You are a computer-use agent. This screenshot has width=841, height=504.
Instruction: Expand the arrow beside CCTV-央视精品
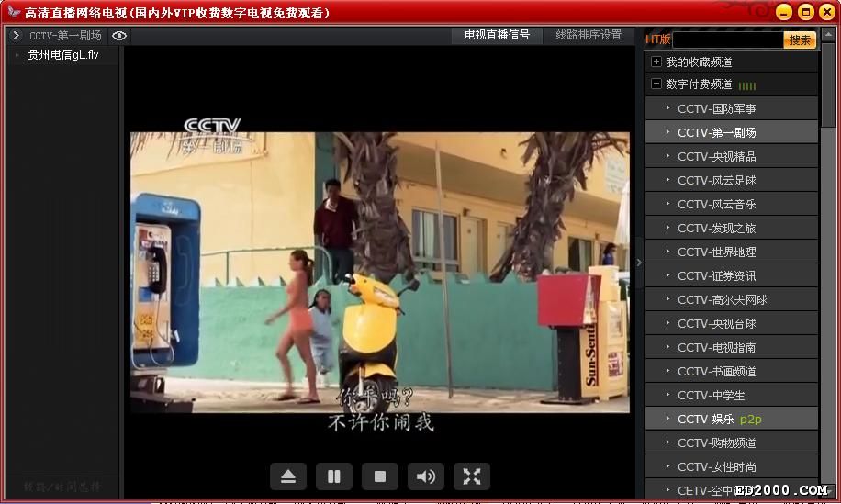click(667, 156)
